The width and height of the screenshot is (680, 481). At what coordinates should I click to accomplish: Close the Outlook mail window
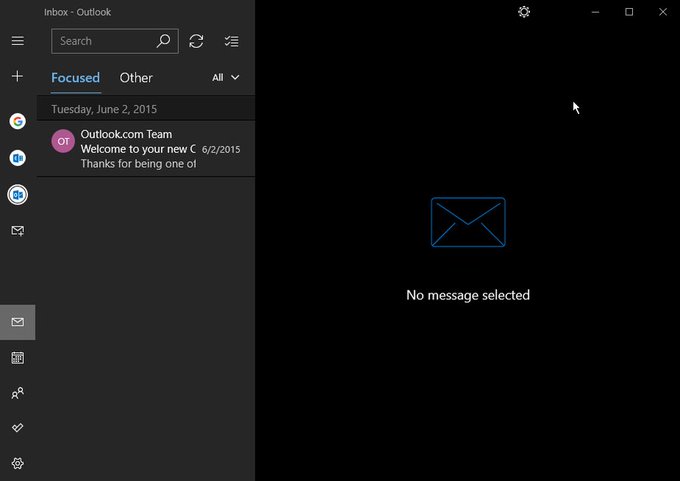click(663, 12)
